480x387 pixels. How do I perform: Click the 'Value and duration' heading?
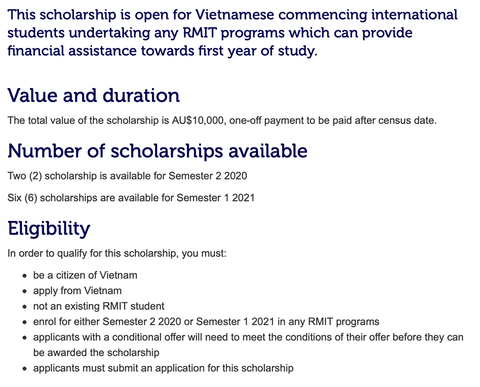click(x=94, y=96)
